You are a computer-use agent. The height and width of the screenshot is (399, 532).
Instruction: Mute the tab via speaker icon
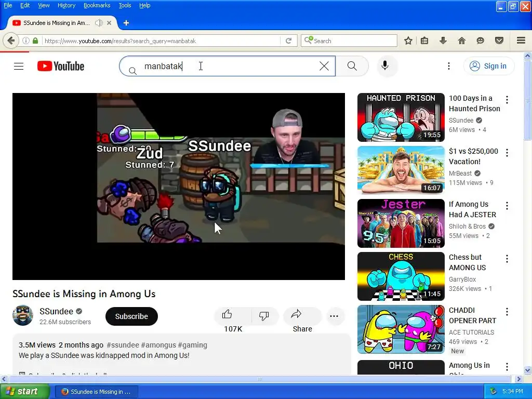pyautogui.click(x=99, y=23)
